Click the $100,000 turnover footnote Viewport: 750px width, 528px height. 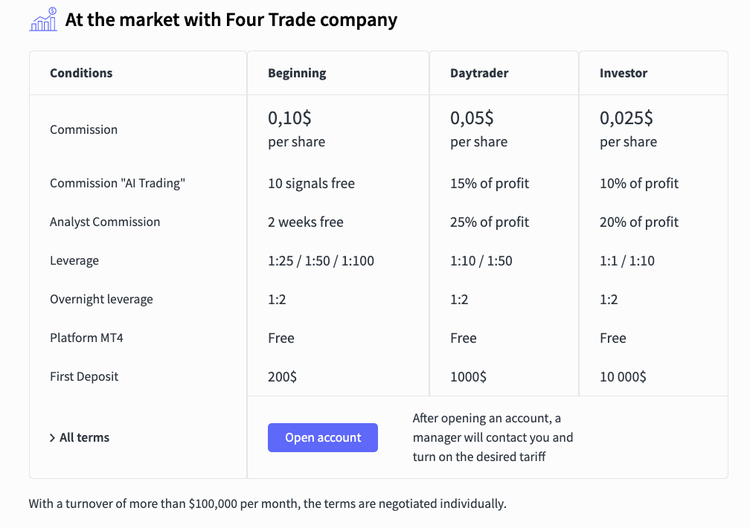pyautogui.click(x=268, y=503)
